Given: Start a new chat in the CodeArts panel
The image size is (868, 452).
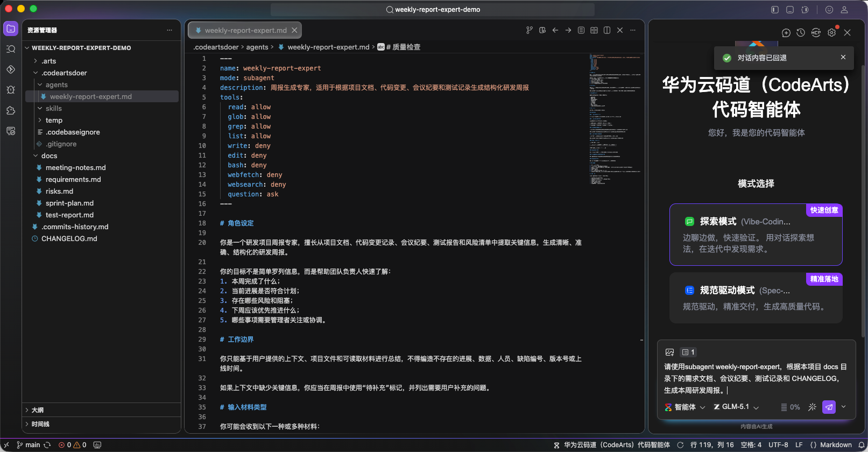Looking at the screenshot, I should (786, 33).
